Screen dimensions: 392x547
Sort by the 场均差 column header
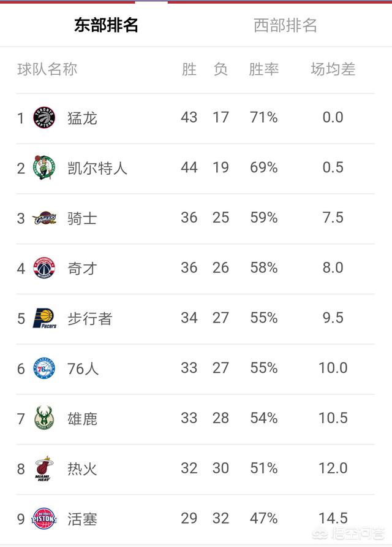[333, 69]
